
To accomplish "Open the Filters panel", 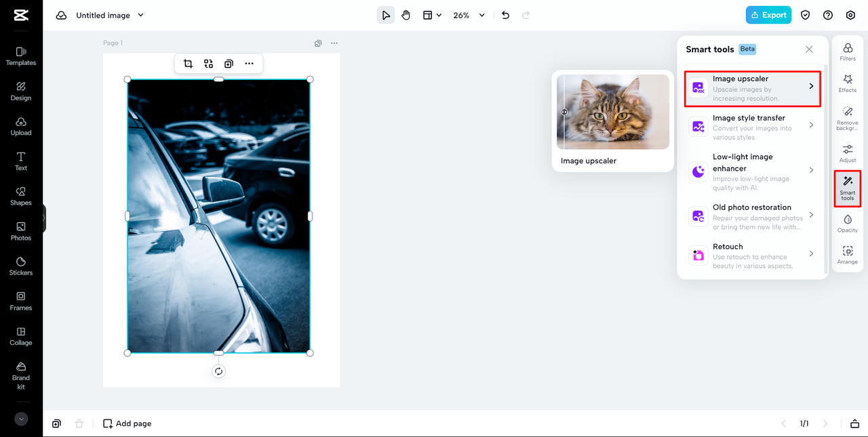I will (848, 53).
